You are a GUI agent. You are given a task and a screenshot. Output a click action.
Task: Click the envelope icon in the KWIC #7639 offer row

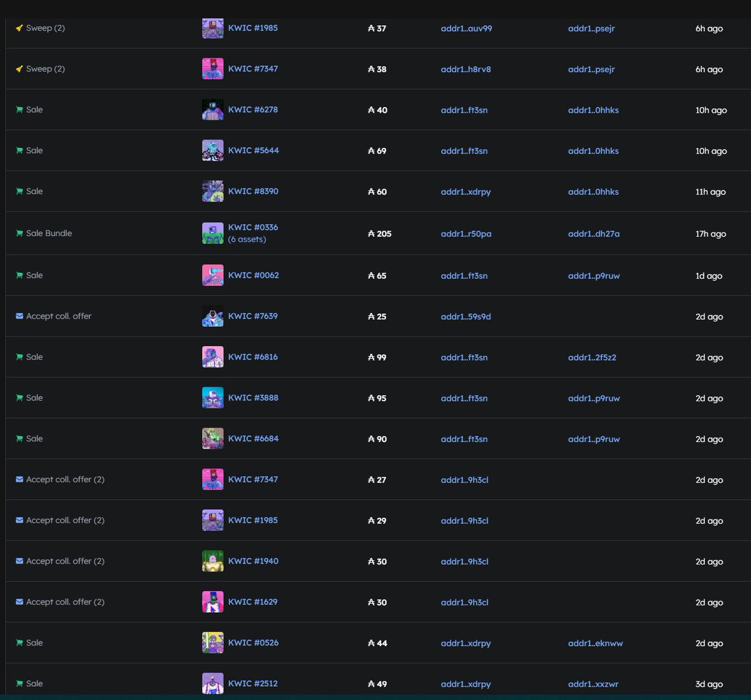tap(19, 316)
